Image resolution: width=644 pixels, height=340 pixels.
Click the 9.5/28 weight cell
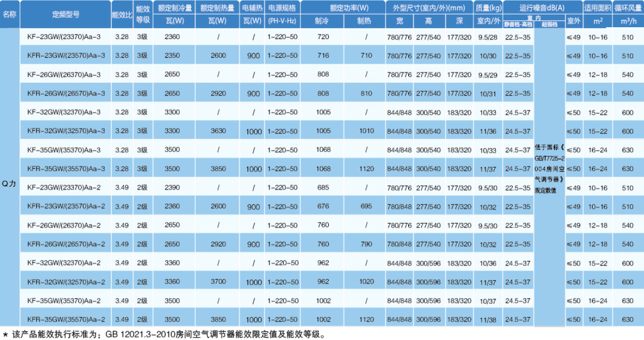pos(488,37)
